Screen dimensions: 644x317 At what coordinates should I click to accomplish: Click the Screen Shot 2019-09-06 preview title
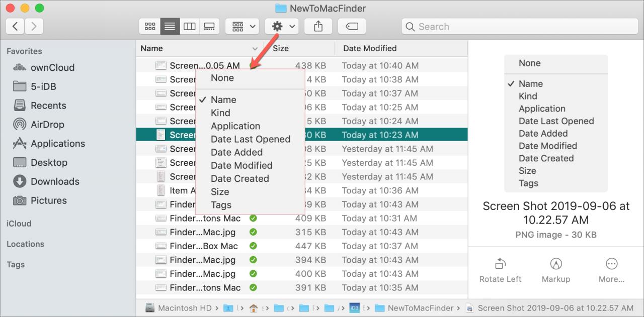pyautogui.click(x=556, y=213)
